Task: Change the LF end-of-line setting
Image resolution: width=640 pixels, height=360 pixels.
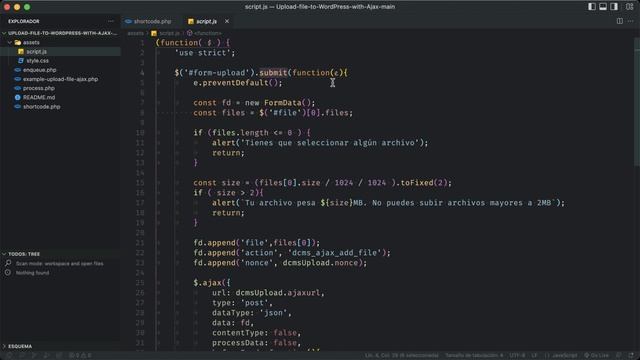Action: coord(534,356)
